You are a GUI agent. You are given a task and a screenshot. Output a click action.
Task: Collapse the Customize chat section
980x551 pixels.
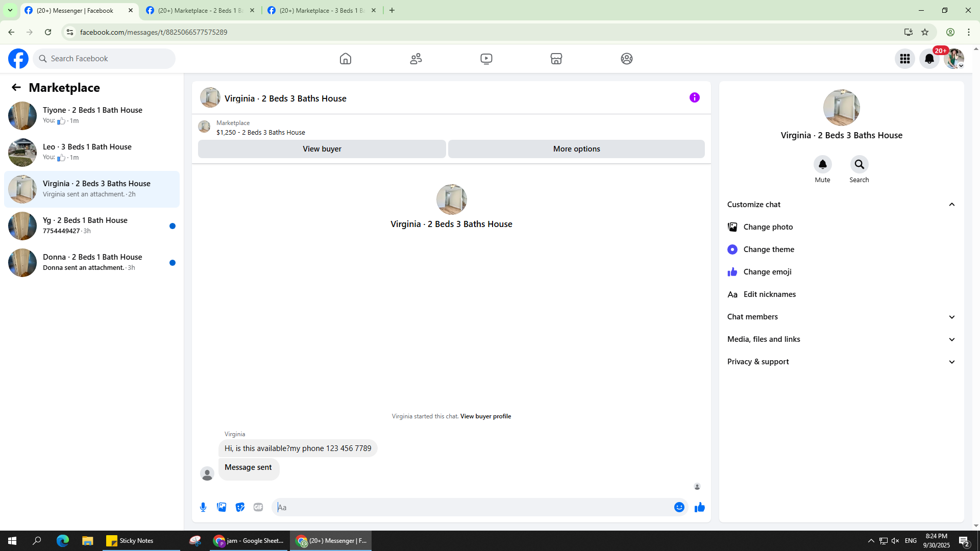(951, 205)
